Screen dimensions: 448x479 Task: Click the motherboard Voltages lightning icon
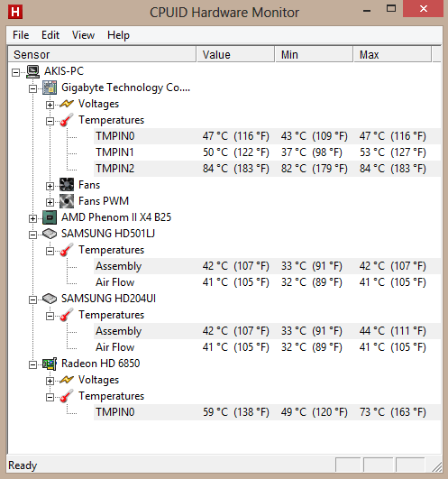point(67,104)
